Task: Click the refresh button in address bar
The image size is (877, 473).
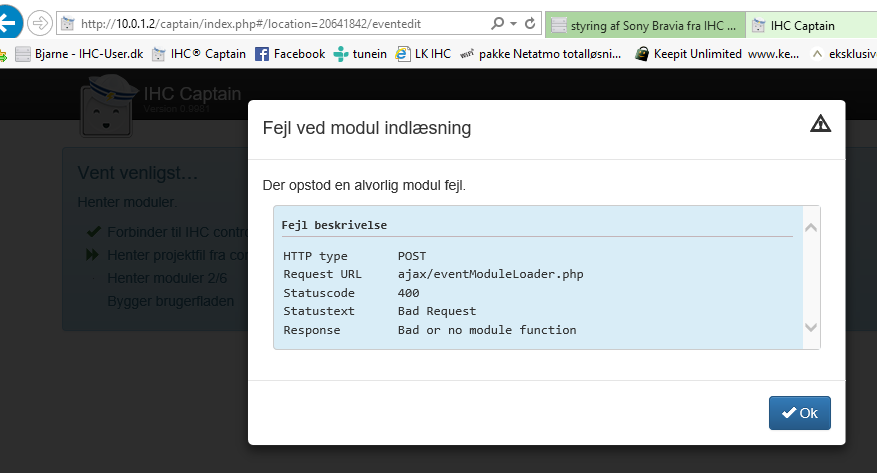Action: tap(532, 23)
